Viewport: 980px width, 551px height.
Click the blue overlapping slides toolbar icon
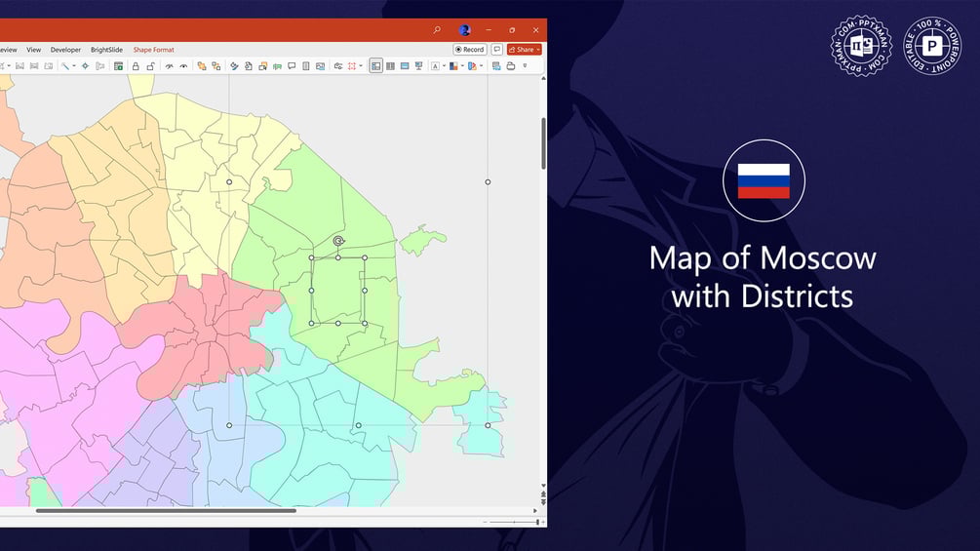(x=496, y=66)
